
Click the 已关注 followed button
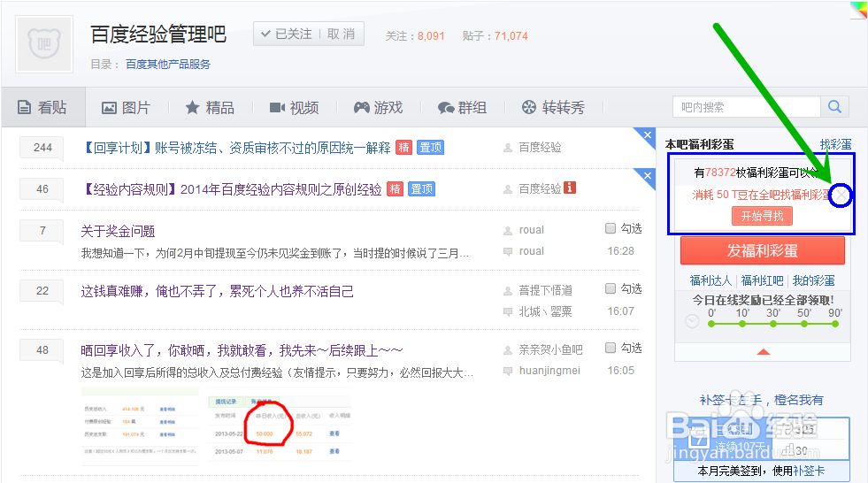286,34
